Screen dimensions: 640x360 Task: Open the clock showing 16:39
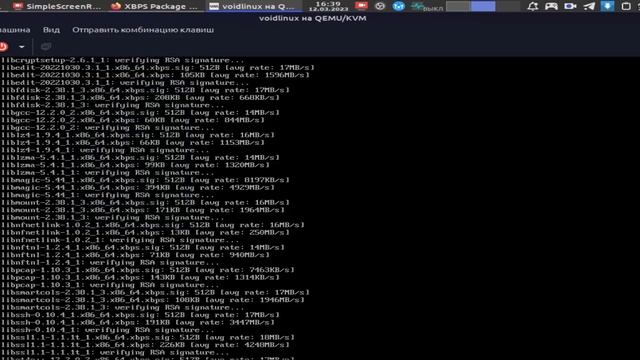328,6
